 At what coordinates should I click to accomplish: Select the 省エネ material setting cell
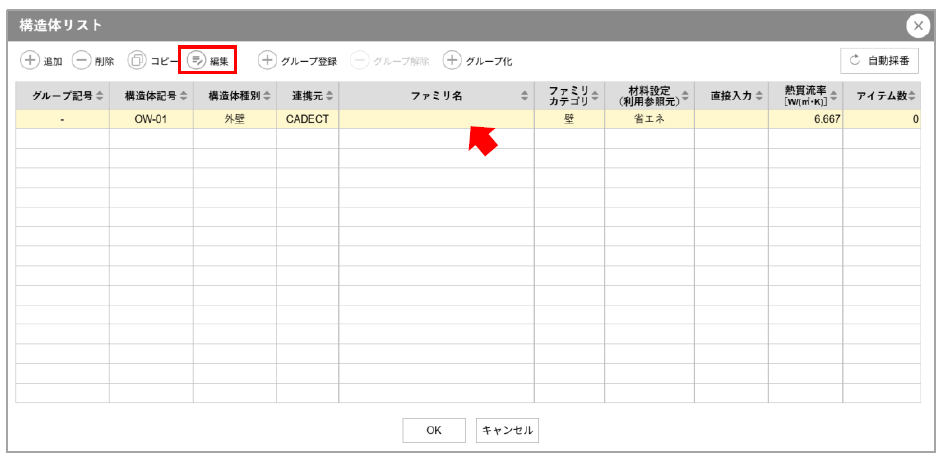(648, 119)
